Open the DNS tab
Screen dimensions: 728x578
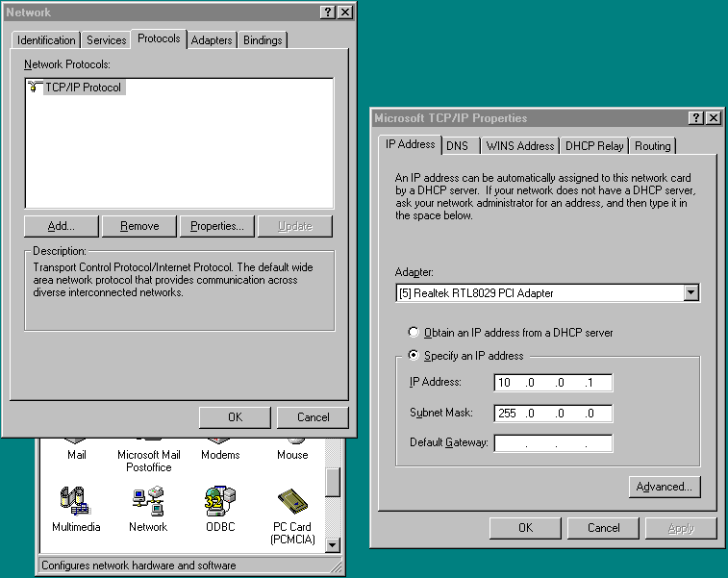coord(460,146)
